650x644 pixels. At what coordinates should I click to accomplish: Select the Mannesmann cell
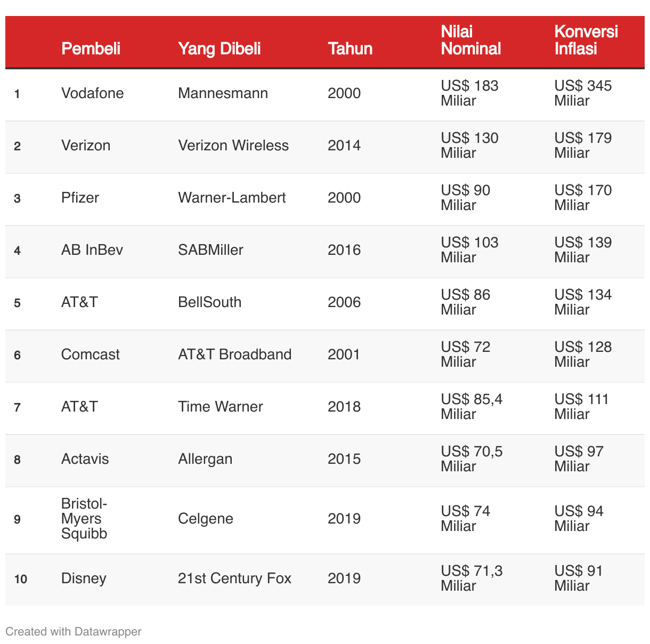pos(223,93)
